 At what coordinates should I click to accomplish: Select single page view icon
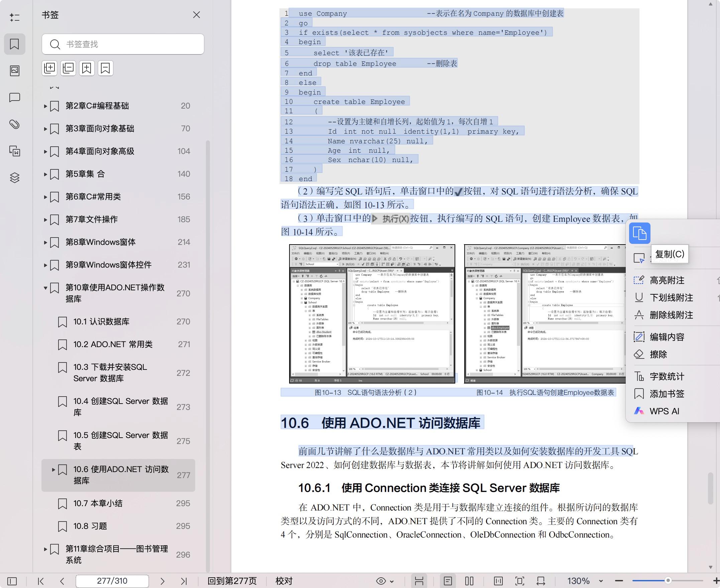(448, 581)
